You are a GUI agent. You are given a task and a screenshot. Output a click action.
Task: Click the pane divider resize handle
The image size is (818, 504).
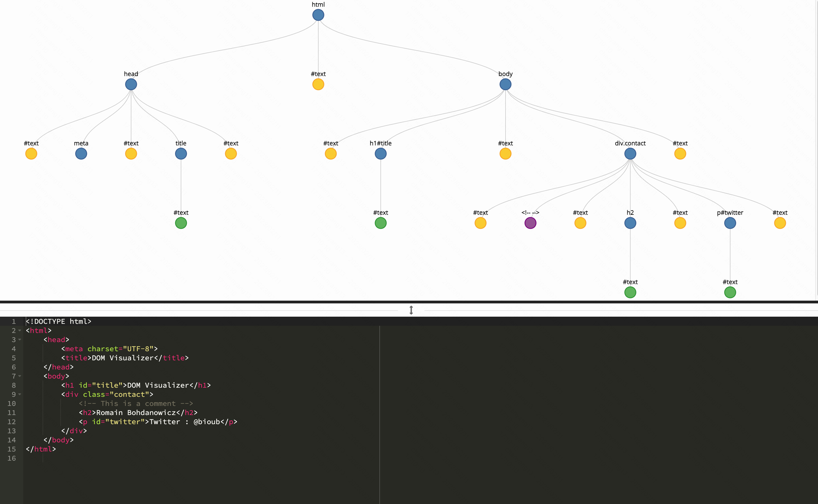411,310
